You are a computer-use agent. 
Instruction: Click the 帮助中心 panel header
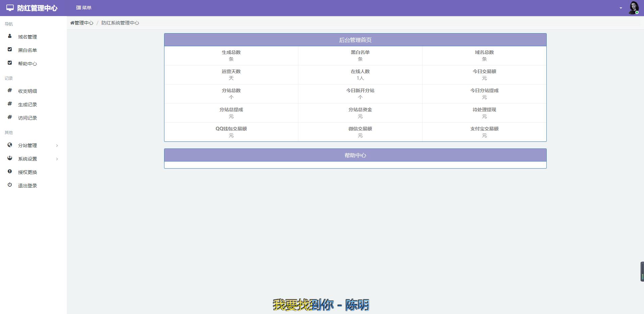[355, 155]
